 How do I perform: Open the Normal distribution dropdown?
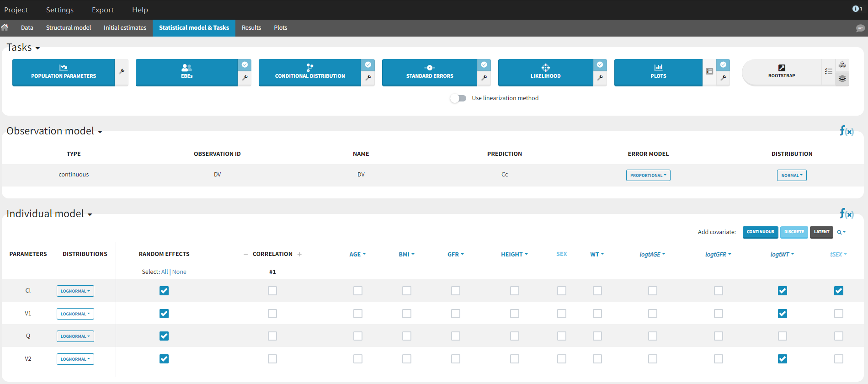tap(792, 176)
